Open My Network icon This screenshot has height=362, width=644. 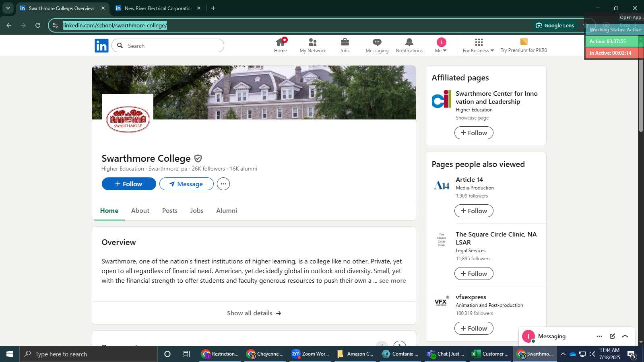tap(313, 45)
